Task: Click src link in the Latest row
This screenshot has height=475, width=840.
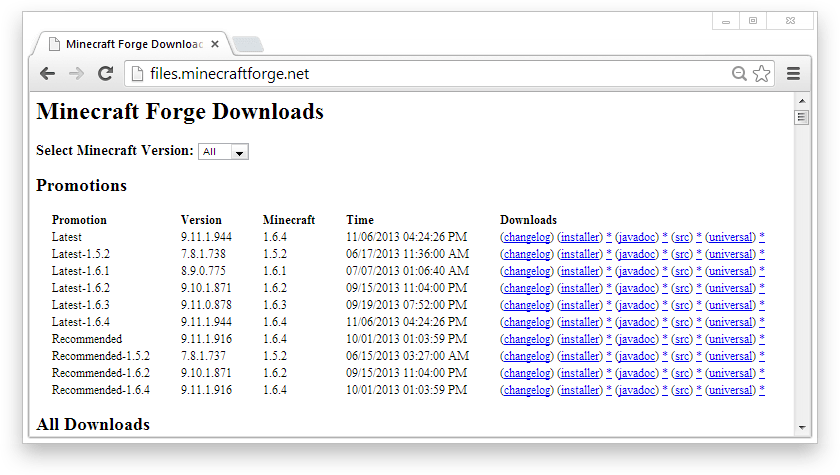Action: [x=682, y=237]
